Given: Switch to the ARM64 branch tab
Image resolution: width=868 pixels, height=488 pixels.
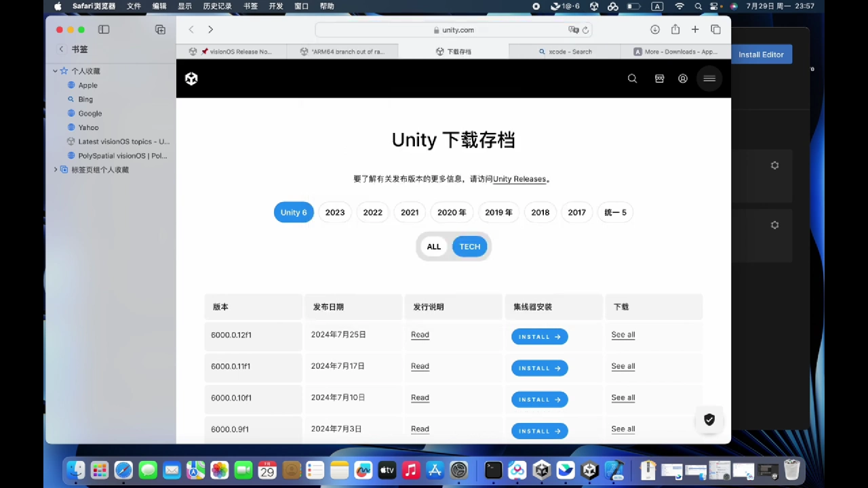Looking at the screenshot, I should coord(342,52).
